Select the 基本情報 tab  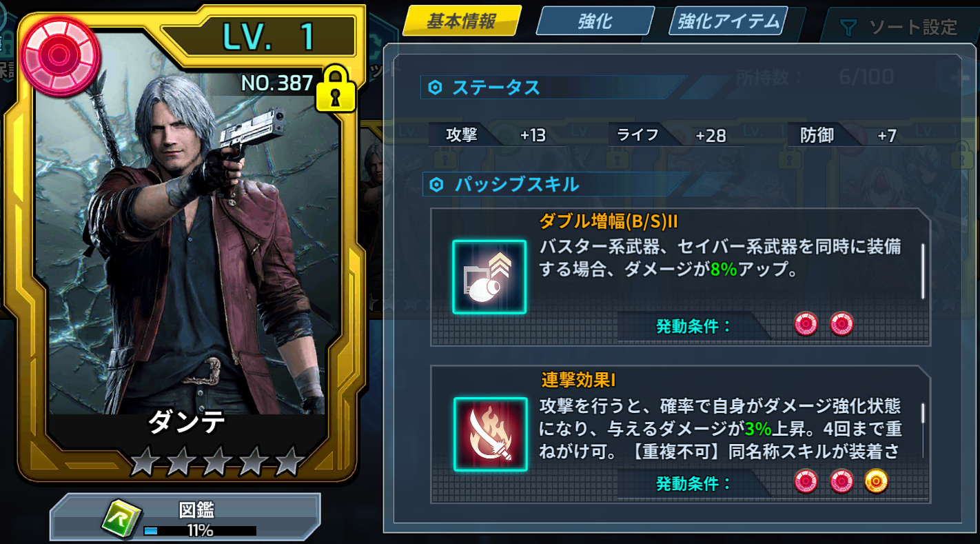point(462,21)
